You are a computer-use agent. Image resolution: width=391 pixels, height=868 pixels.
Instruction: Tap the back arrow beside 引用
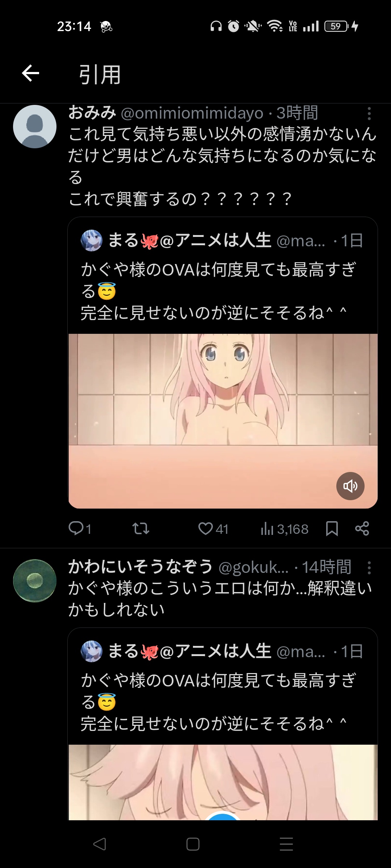30,73
